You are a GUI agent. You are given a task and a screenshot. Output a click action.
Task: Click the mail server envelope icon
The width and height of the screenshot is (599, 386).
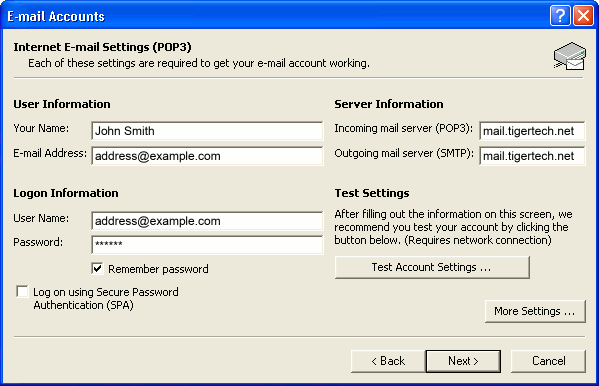coord(570,56)
